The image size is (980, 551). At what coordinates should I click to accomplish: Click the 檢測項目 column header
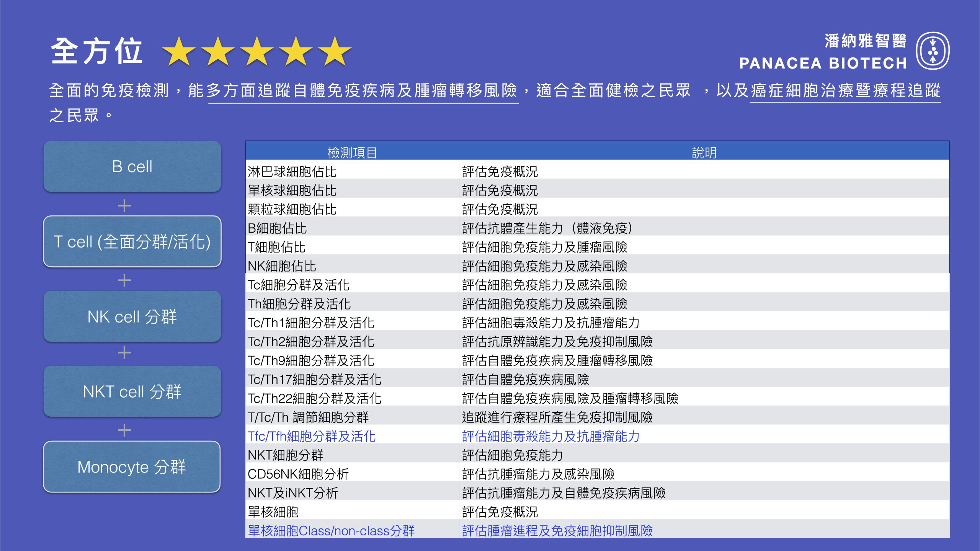pyautogui.click(x=352, y=153)
